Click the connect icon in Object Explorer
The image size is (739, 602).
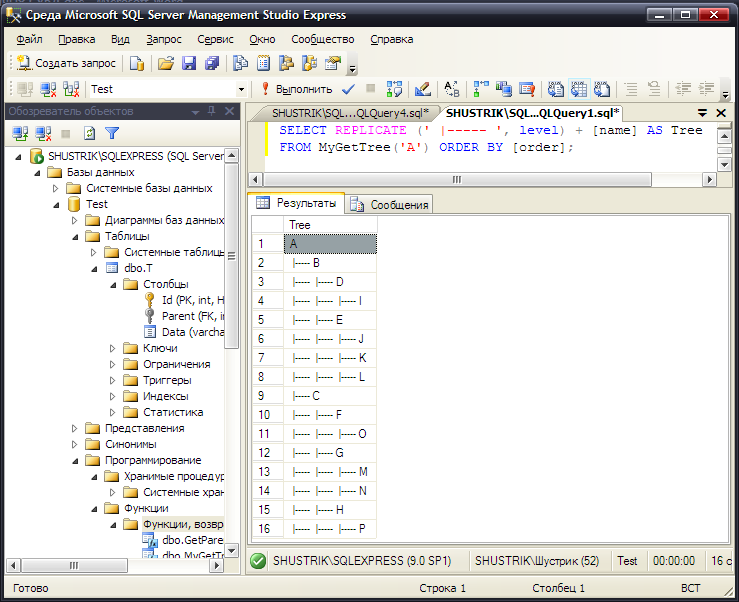click(20, 133)
